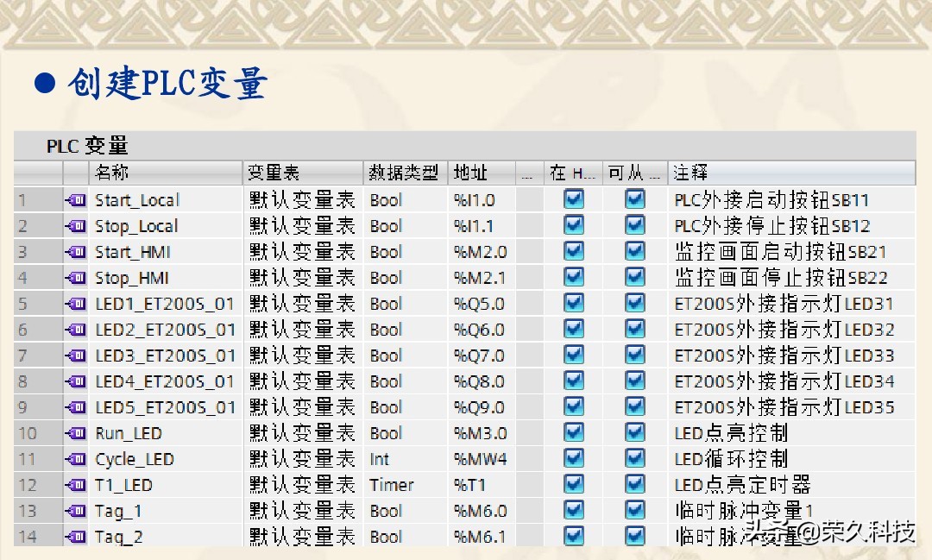Select the tag icon for Run_LED
Image resolution: width=932 pixels, height=560 pixels.
tap(75, 433)
